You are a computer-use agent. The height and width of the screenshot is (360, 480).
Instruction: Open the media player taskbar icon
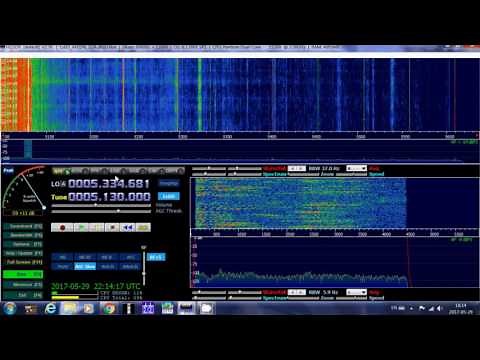89,309
